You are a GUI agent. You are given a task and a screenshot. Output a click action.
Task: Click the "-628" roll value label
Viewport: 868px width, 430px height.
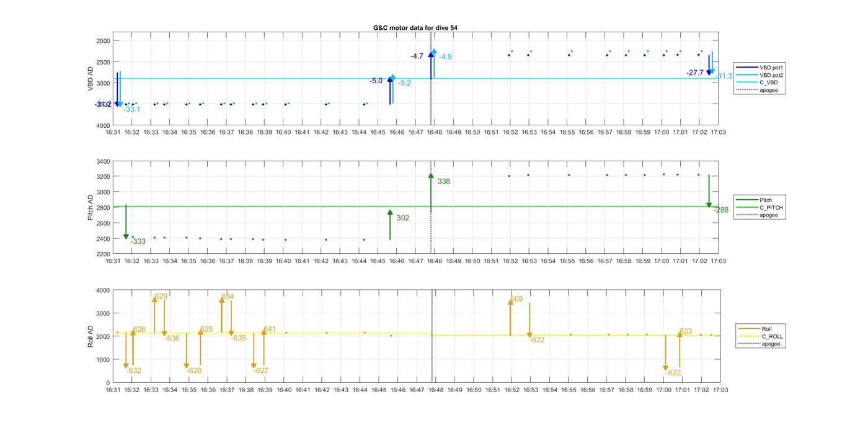tap(195, 371)
